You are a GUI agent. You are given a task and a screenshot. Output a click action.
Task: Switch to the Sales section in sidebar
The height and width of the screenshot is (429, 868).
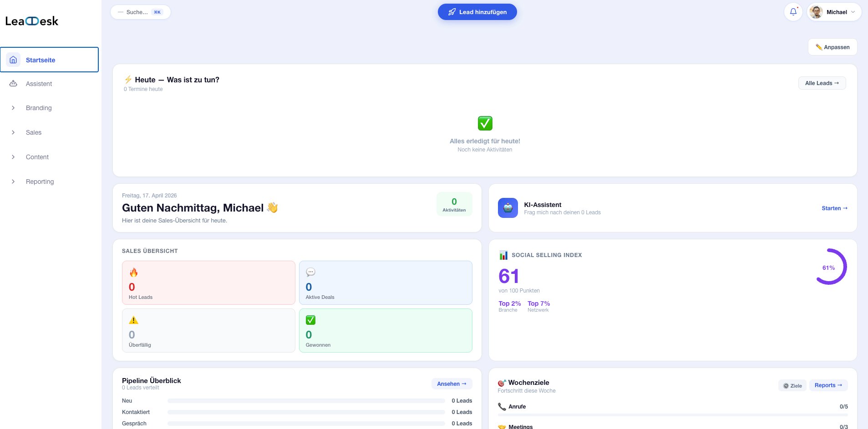tap(34, 132)
